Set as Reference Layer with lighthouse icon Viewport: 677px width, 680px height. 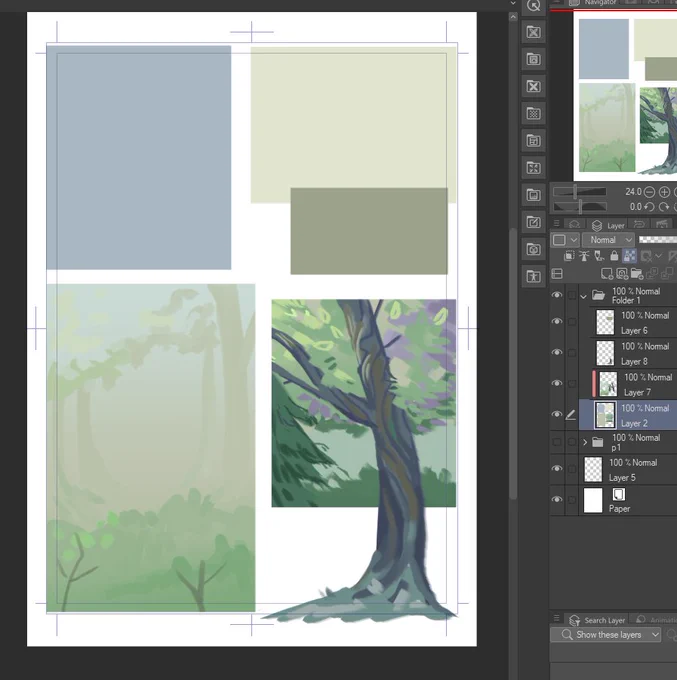pyautogui.click(x=584, y=256)
